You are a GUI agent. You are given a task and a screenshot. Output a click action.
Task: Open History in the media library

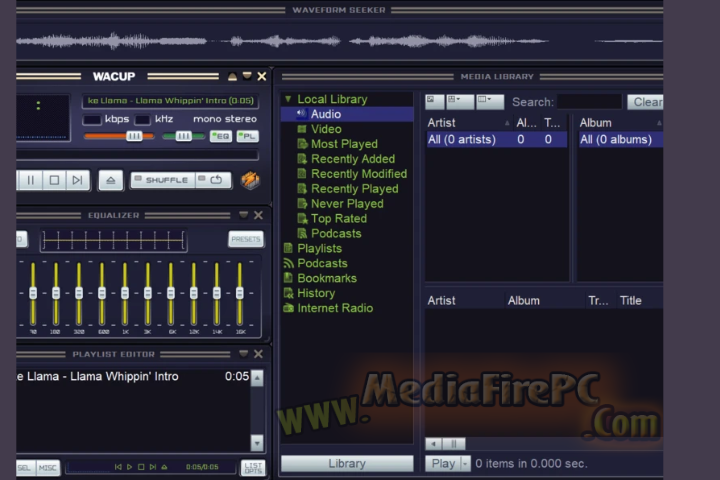316,293
